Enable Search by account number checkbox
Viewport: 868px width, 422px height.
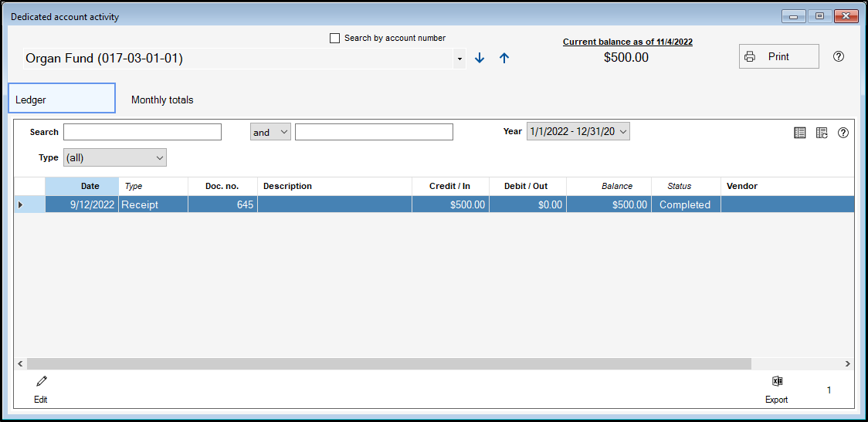(x=335, y=38)
